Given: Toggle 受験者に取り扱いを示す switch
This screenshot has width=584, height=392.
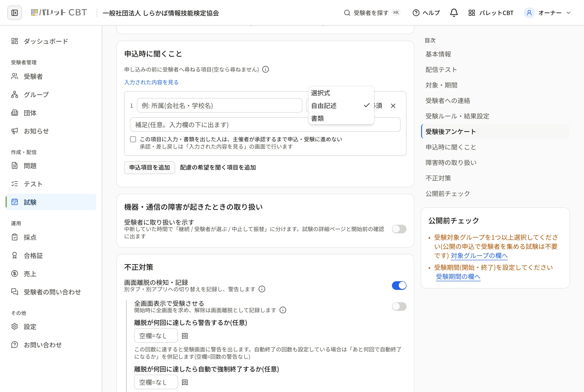Looking at the screenshot, I should click(399, 229).
